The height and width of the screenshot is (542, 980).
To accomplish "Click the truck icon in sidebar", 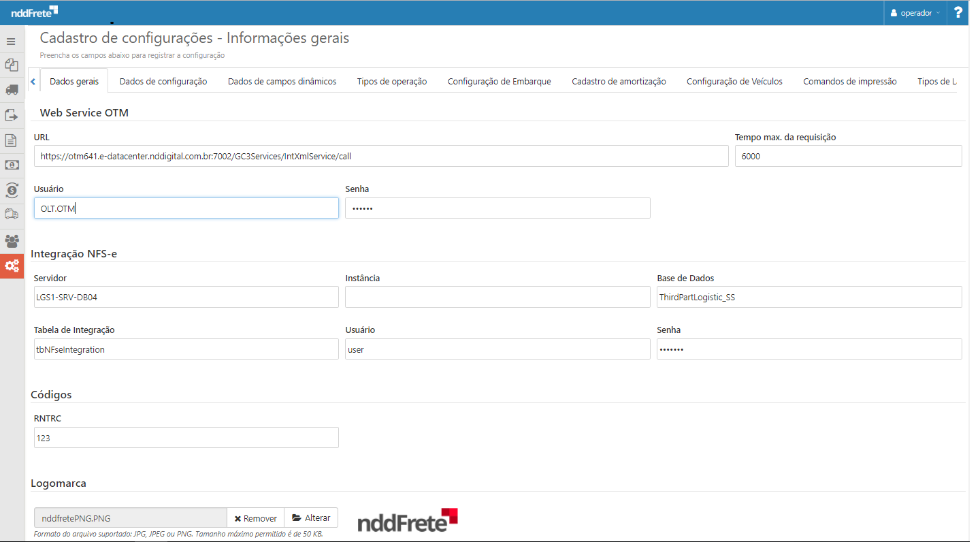I will [x=12, y=90].
